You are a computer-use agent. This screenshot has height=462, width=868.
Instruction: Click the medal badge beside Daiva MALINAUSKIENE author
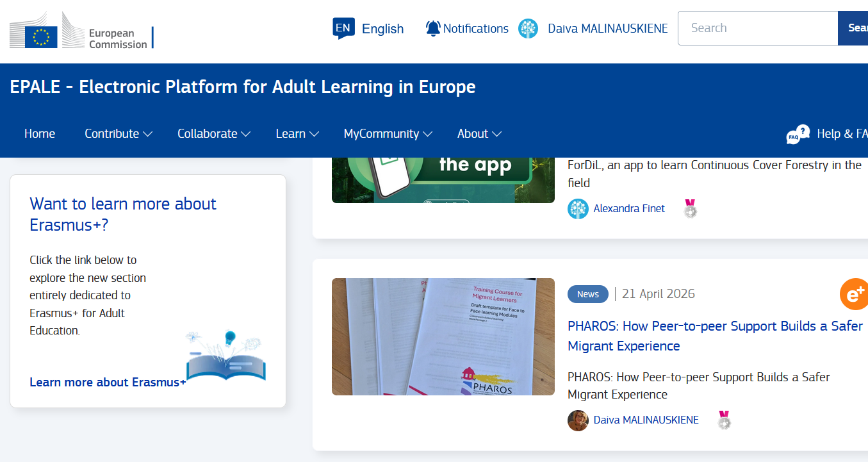click(x=724, y=420)
